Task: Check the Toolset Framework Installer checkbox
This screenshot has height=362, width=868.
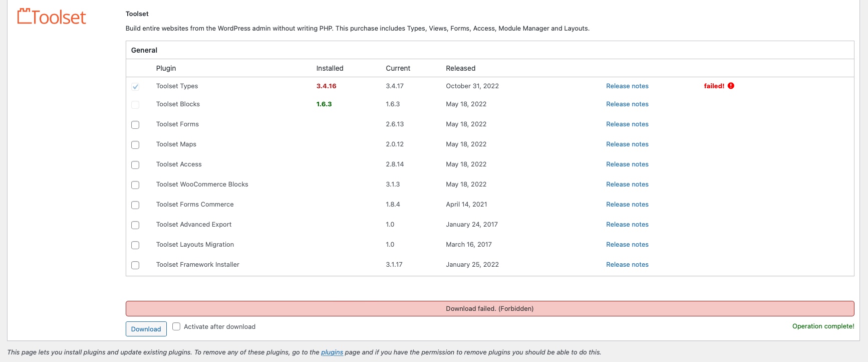Action: [135, 265]
